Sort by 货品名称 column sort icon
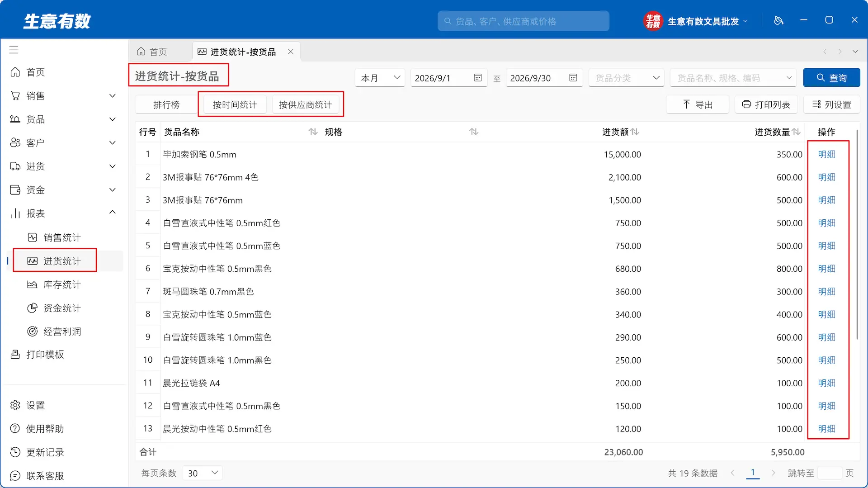The width and height of the screenshot is (868, 488). (x=313, y=132)
